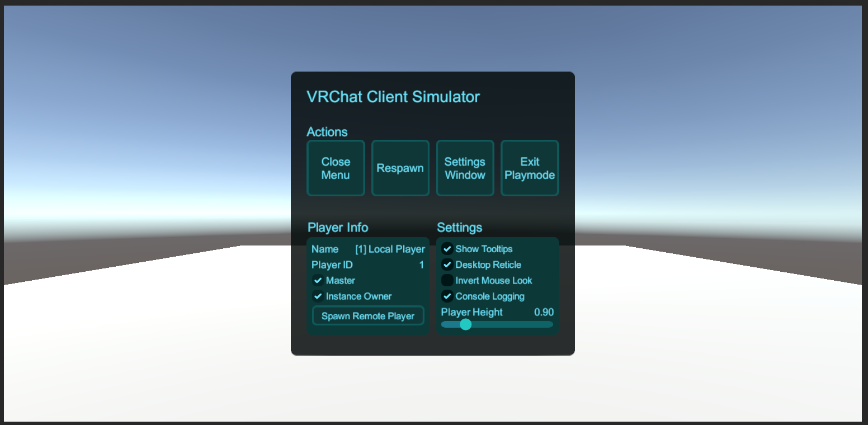Click the Settings section header
The width and height of the screenshot is (868, 425).
460,228
